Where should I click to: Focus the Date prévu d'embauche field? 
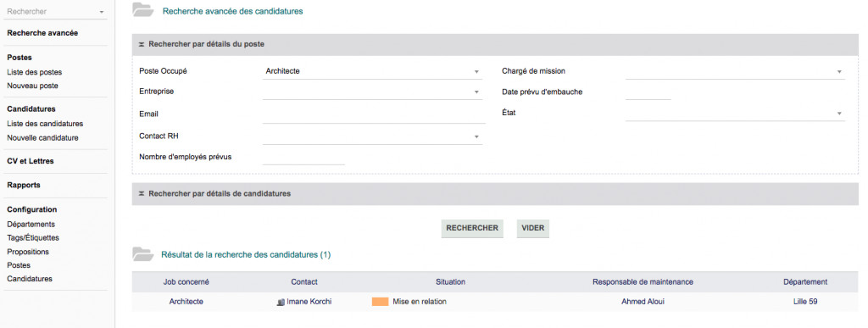[x=648, y=92]
